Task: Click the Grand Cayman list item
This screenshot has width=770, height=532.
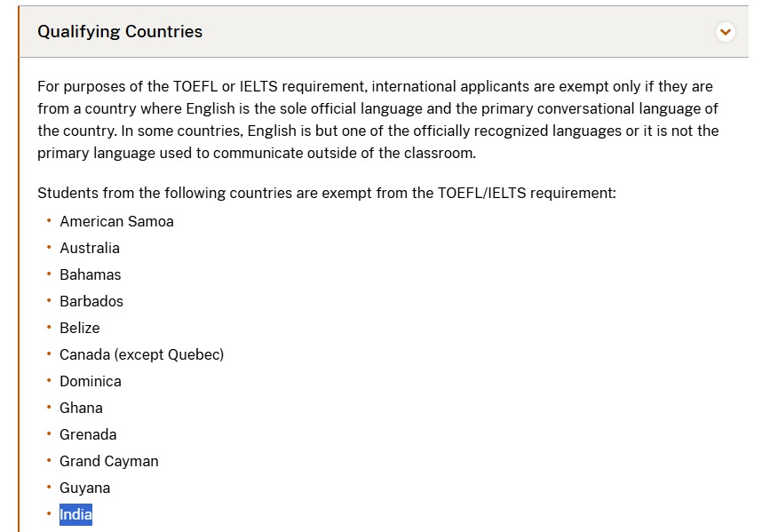Action: 108,461
